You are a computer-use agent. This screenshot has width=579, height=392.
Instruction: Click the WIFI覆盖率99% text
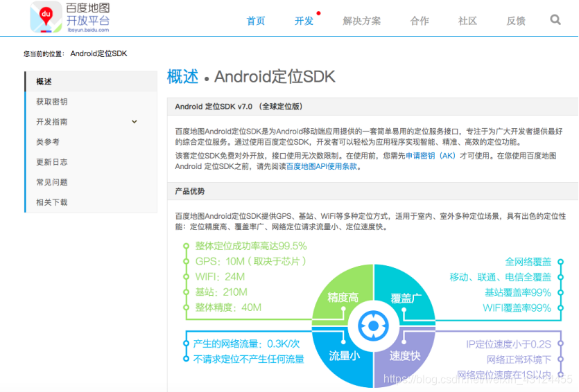point(517,308)
